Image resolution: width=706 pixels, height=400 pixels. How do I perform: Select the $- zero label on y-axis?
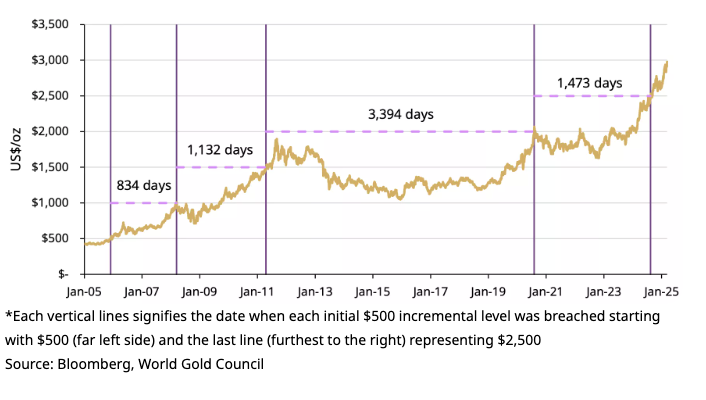point(62,273)
